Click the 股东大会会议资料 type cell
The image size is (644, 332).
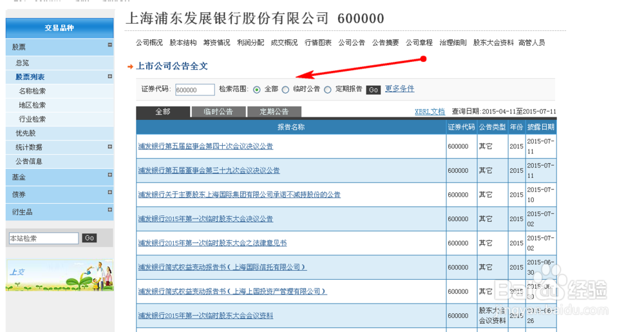pyautogui.click(x=492, y=316)
